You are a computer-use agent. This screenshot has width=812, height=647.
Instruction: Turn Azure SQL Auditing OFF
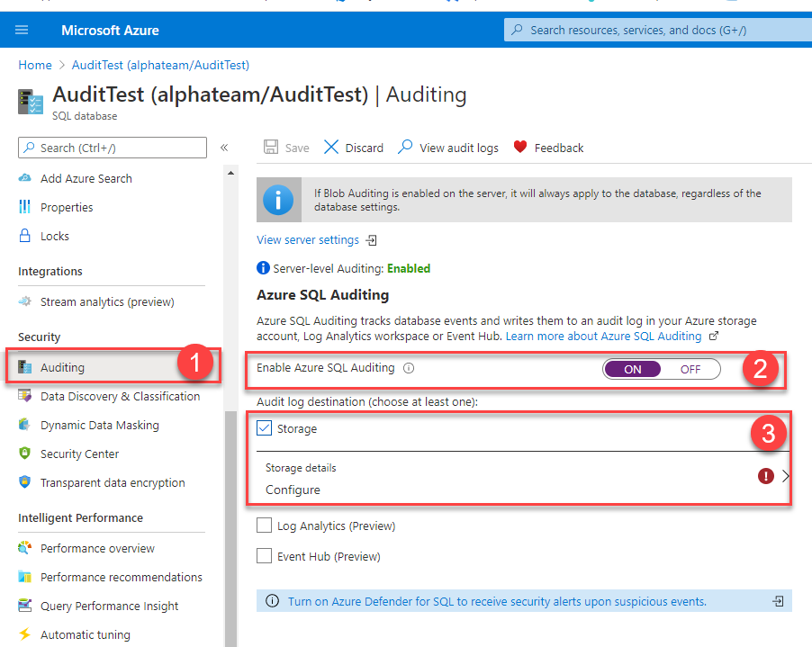[690, 369]
